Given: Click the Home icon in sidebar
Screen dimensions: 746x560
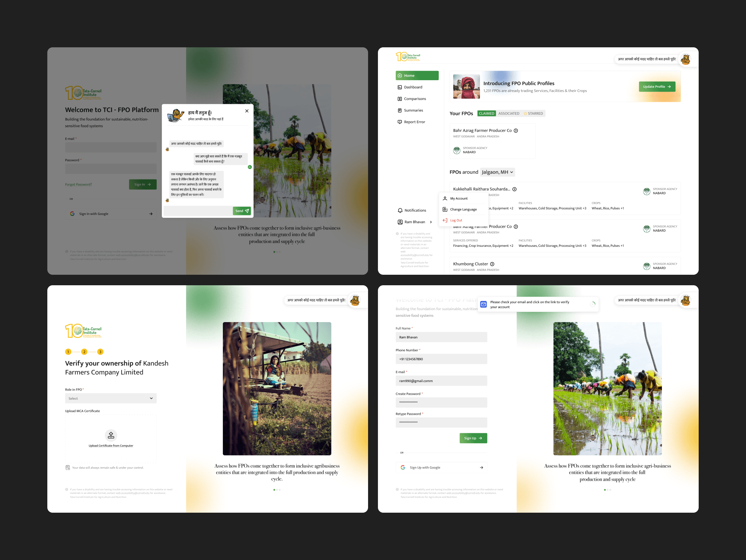Looking at the screenshot, I should tap(400, 76).
